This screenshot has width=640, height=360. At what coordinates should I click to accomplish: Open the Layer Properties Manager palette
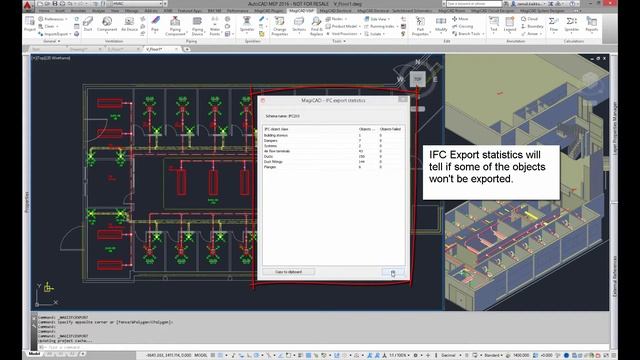coord(615,128)
